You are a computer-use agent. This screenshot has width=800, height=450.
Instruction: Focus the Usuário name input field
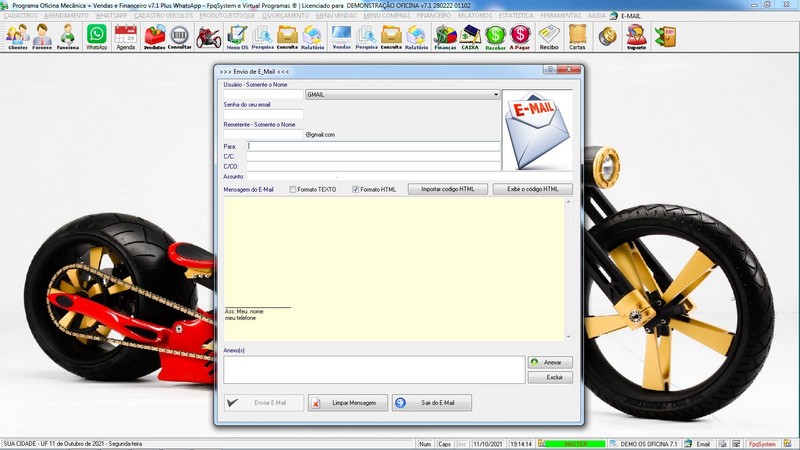coord(263,94)
